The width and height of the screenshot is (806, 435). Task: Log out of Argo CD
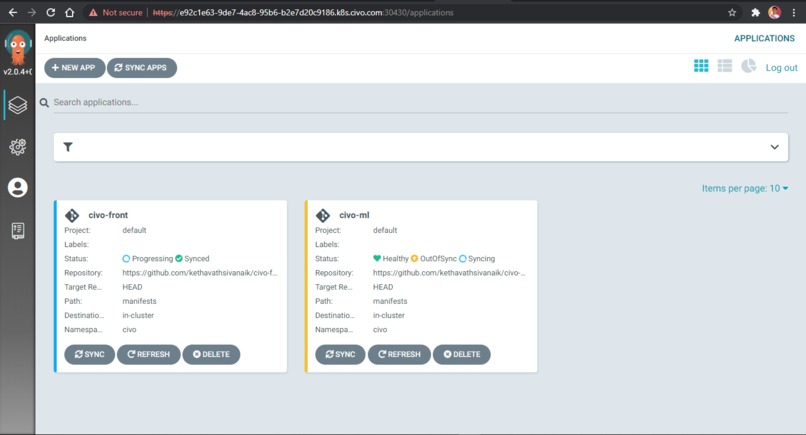click(781, 68)
